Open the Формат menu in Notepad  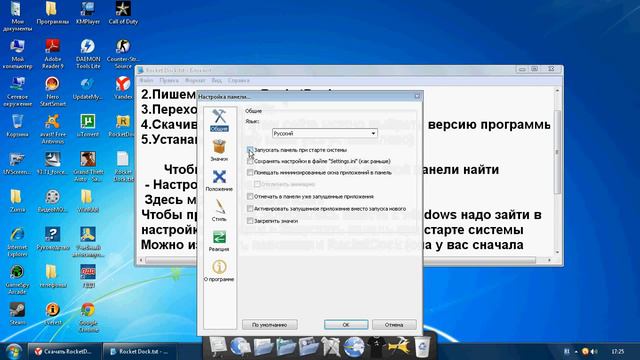195,80
